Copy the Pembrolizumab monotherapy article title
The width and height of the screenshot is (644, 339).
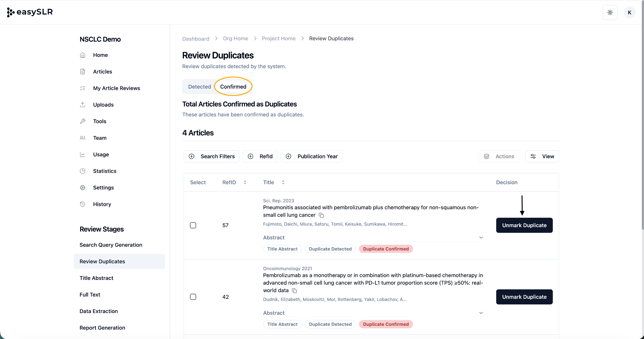click(x=294, y=291)
